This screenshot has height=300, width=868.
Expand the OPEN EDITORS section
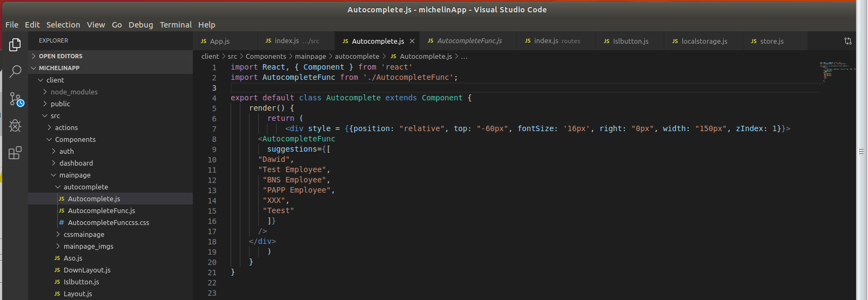click(33, 56)
